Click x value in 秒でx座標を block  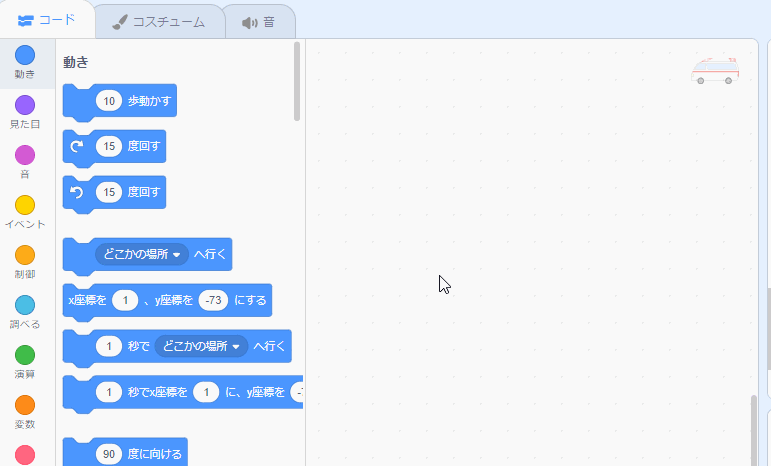(206, 392)
